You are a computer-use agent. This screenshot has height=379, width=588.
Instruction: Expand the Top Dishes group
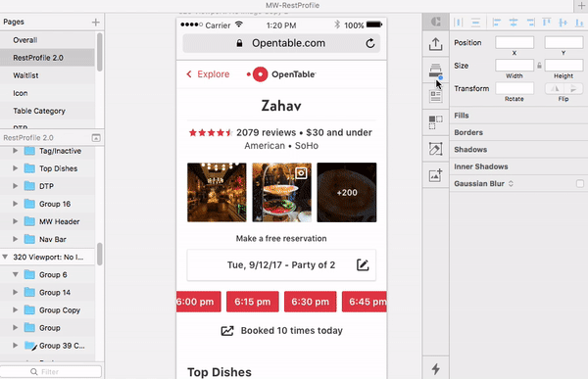coord(16,168)
